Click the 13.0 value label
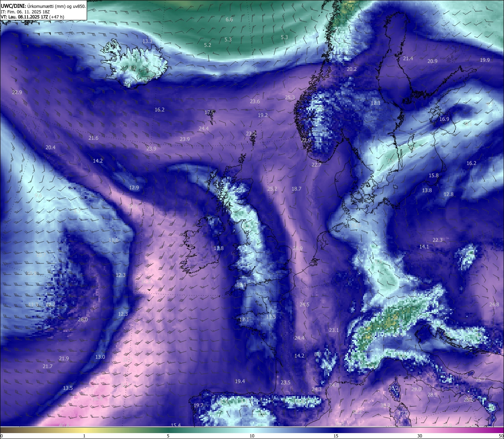Screen dimensions: 504x439 (x=100, y=357)
